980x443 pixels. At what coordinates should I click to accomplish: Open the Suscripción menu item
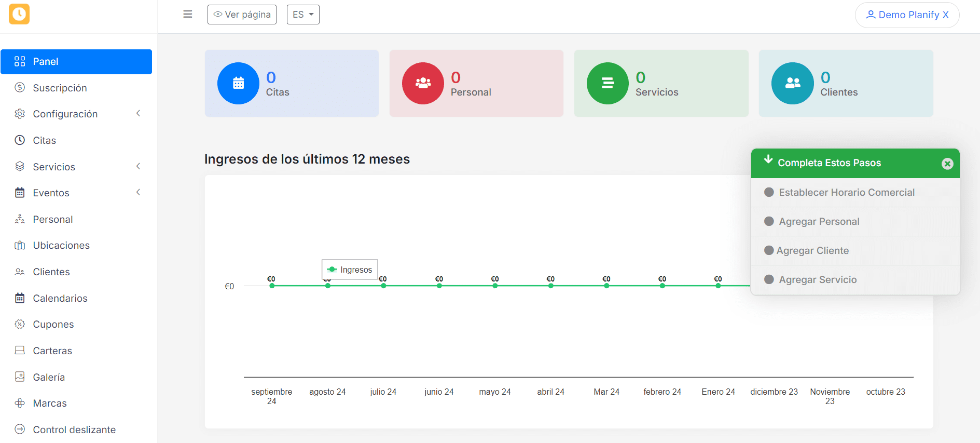pos(60,88)
